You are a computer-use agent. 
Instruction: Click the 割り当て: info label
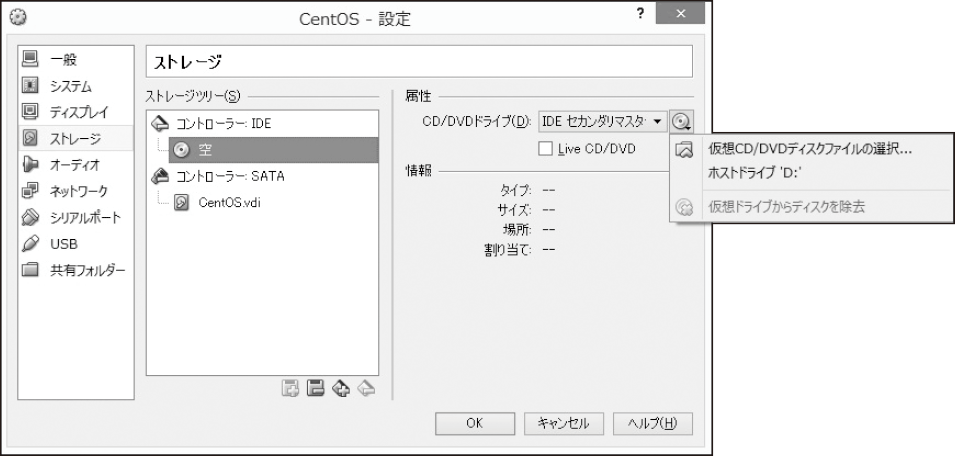pyautogui.click(x=508, y=250)
